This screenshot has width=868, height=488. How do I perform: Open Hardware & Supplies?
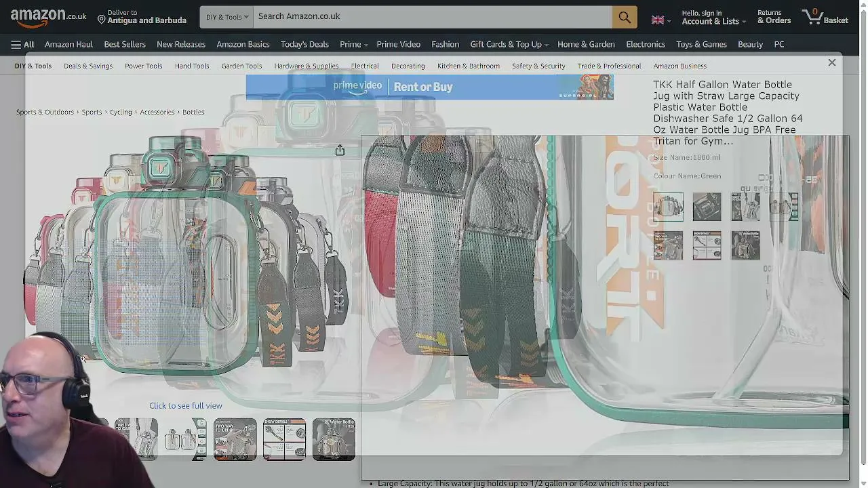pyautogui.click(x=307, y=66)
